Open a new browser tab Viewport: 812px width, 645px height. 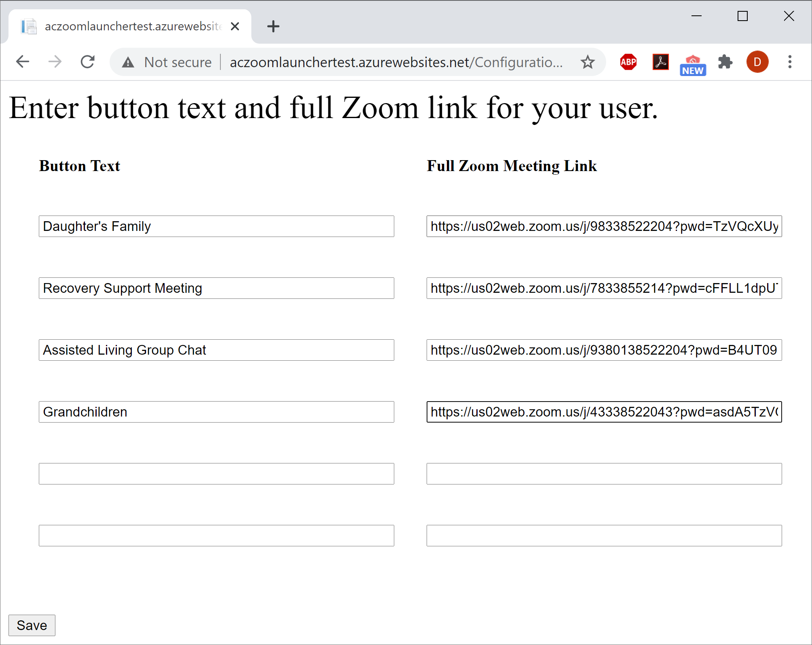tap(273, 26)
